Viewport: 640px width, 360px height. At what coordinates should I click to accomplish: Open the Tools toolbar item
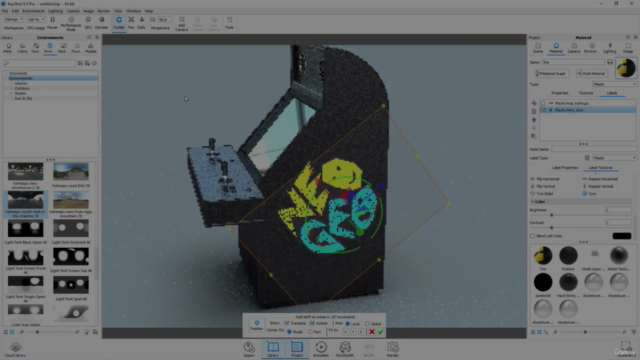(229, 22)
